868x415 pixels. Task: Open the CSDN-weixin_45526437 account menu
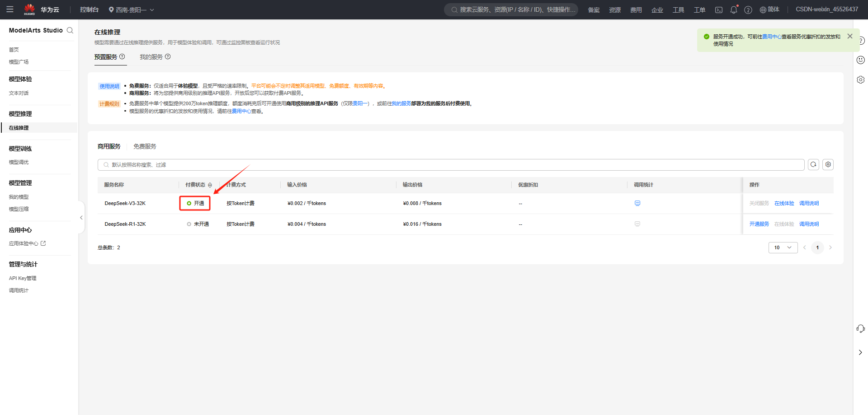[x=827, y=9]
